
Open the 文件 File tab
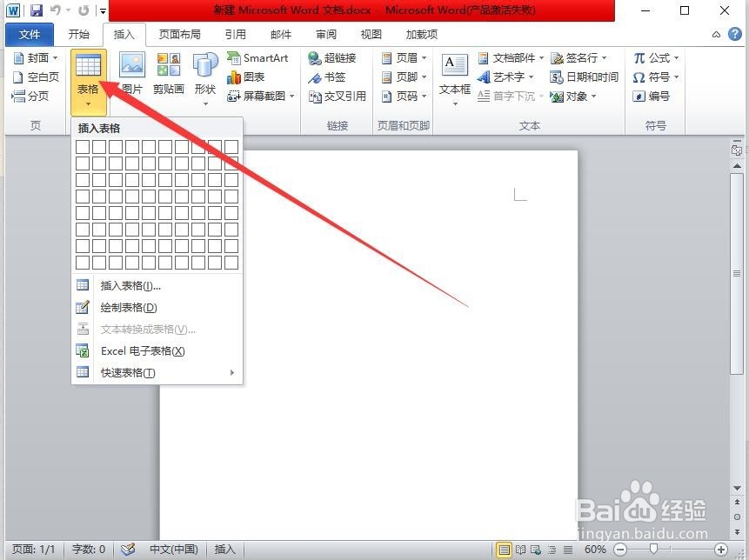click(x=30, y=35)
